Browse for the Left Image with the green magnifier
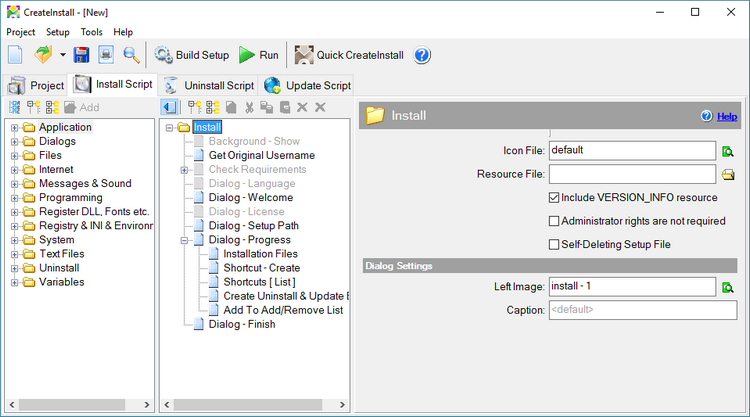The image size is (750, 417). click(728, 287)
